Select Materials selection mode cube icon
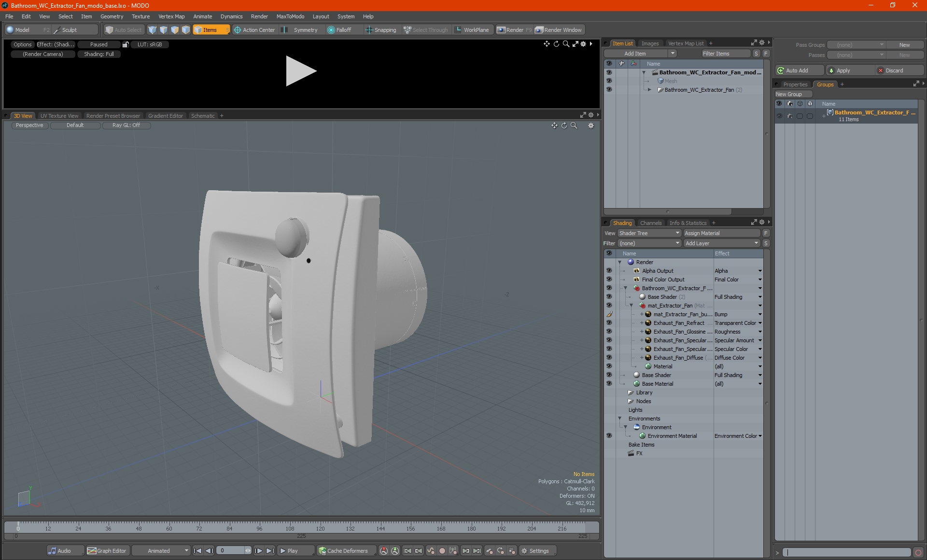This screenshot has width=927, height=560. click(x=186, y=30)
